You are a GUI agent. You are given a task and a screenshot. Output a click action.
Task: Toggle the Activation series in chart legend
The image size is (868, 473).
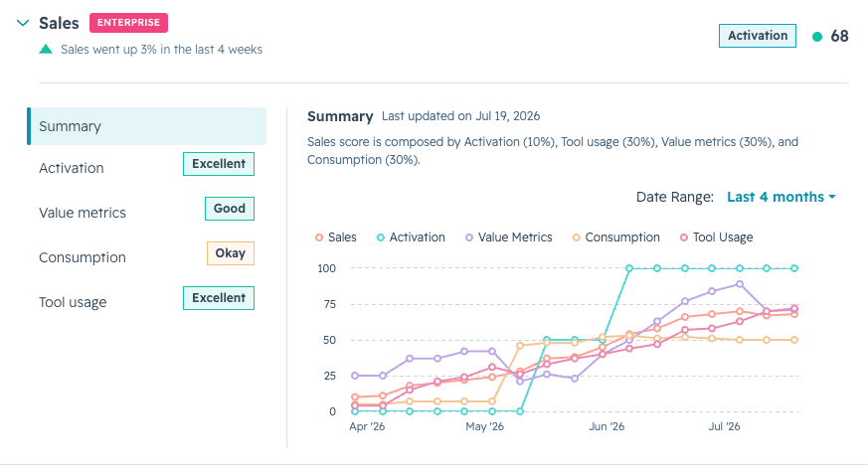point(411,237)
